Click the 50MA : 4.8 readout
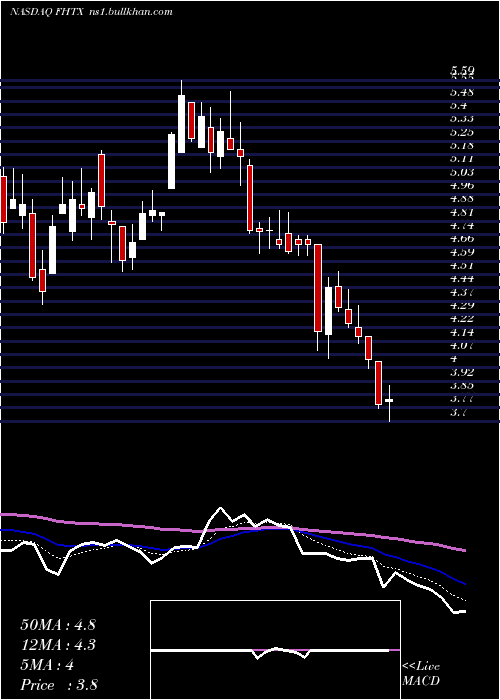 click(58, 625)
